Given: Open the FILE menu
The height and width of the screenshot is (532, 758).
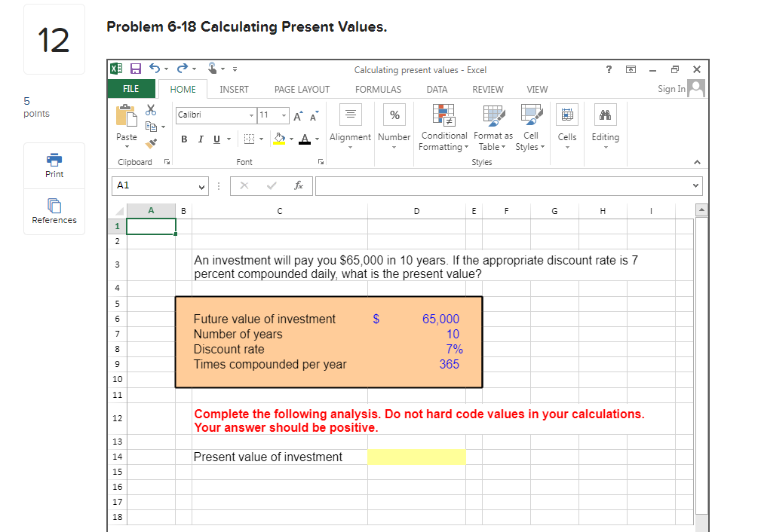Looking at the screenshot, I should pyautogui.click(x=130, y=89).
